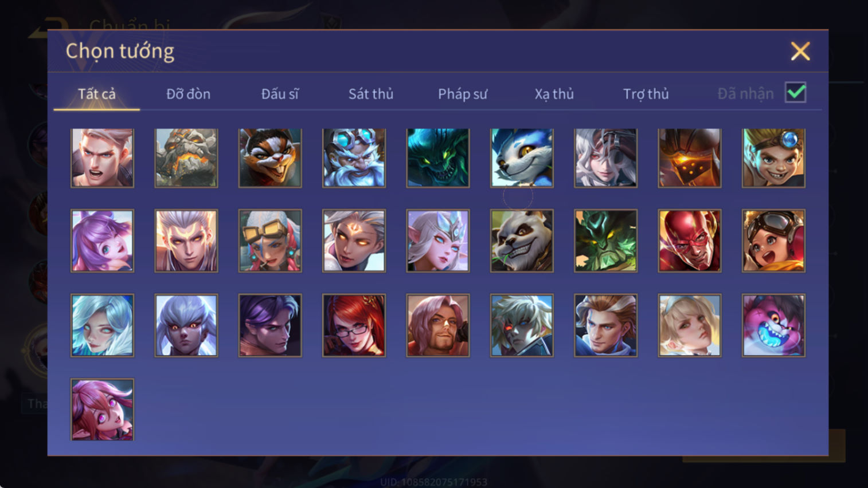
Task: Open the Đấu sĩ tab
Action: coord(280,94)
